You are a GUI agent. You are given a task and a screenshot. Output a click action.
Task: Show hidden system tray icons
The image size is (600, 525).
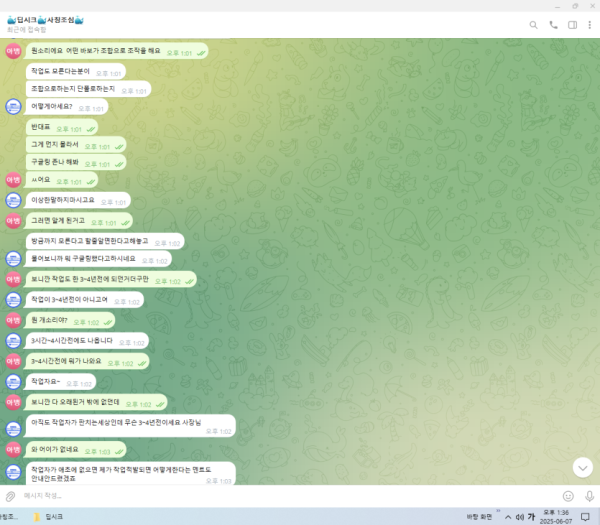pos(508,517)
